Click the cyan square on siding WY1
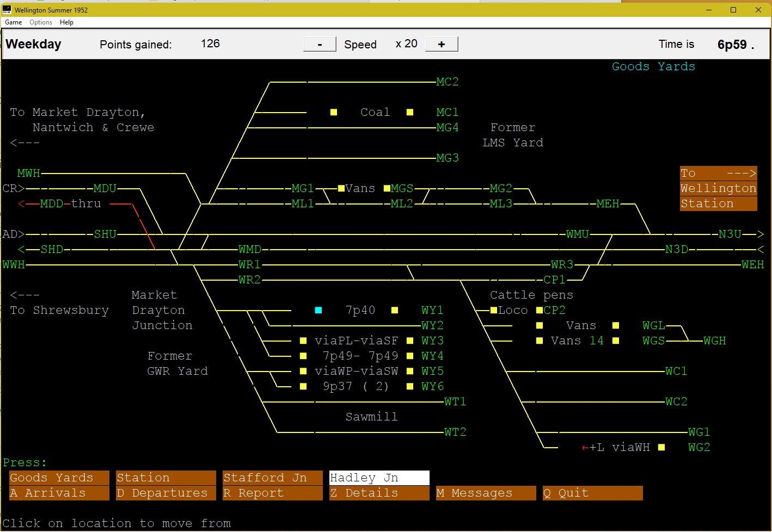Image resolution: width=772 pixels, height=532 pixels. pyautogui.click(x=318, y=310)
